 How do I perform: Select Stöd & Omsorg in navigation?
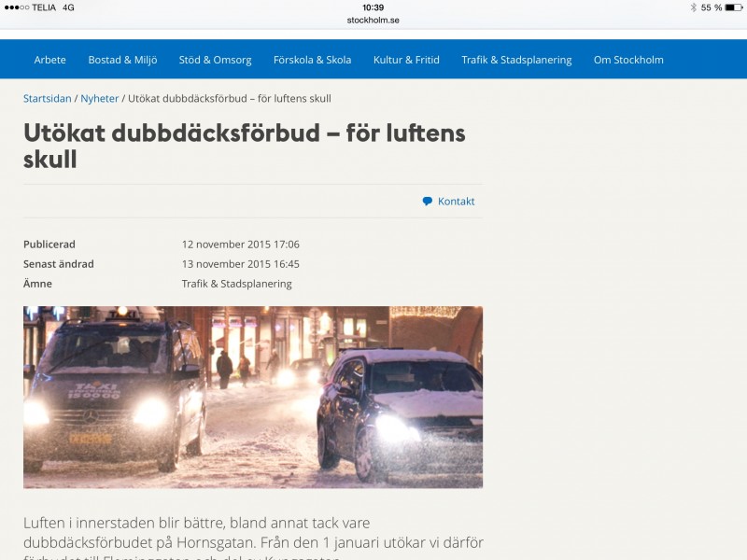(x=216, y=60)
